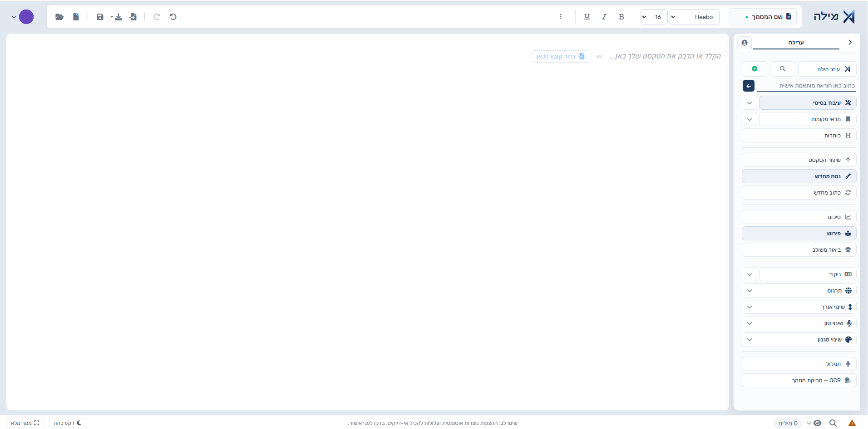Click the שיפור הטקסט button
Viewport: 868px width, 429px height.
pos(799,160)
